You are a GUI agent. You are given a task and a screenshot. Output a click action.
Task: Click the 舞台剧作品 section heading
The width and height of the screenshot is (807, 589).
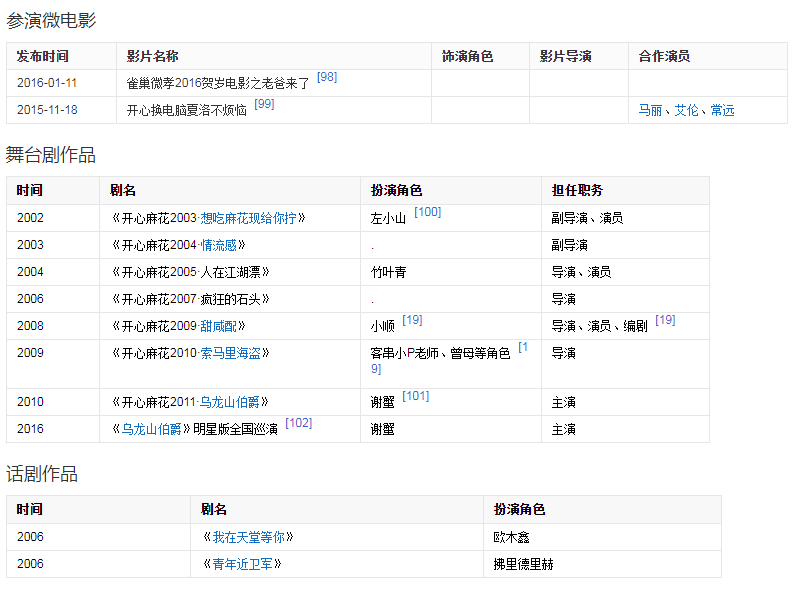(51, 154)
